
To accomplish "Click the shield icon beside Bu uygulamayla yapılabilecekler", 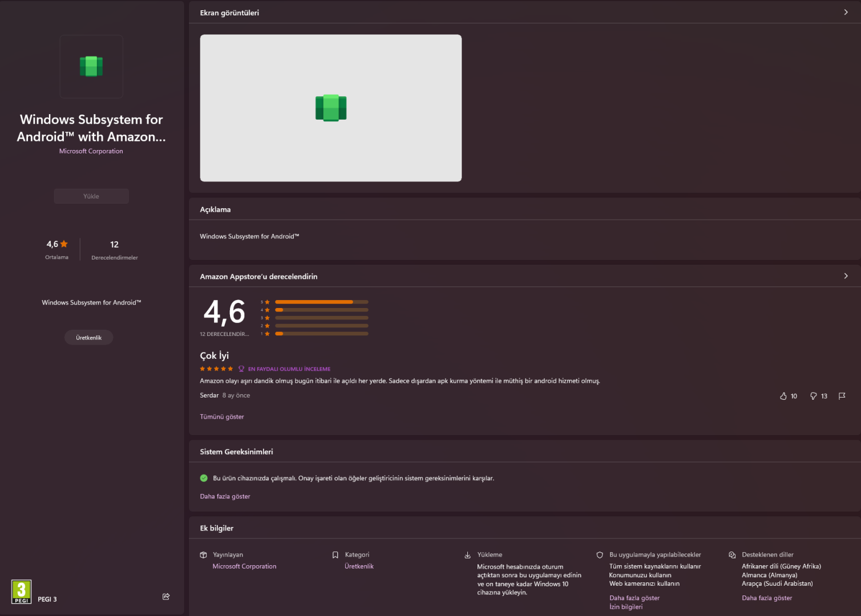I will click(x=600, y=555).
